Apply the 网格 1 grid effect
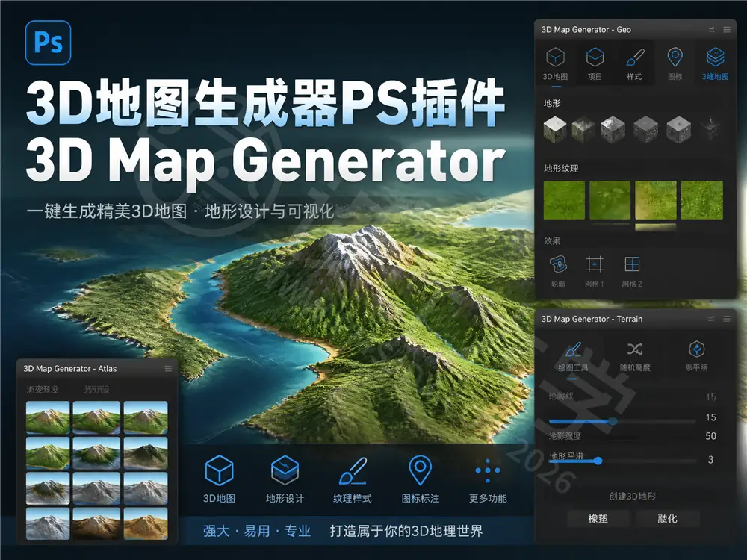The height and width of the screenshot is (560, 747). pyautogui.click(x=595, y=271)
